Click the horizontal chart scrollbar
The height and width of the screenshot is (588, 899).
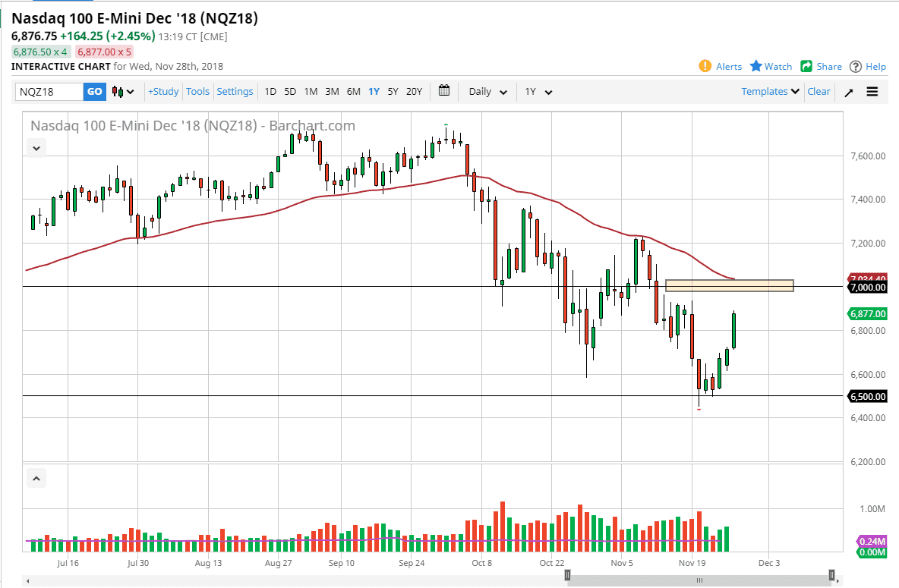[699, 578]
